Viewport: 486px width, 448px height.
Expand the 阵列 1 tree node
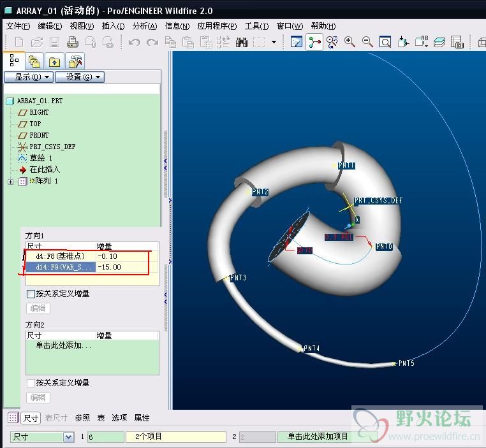11,182
